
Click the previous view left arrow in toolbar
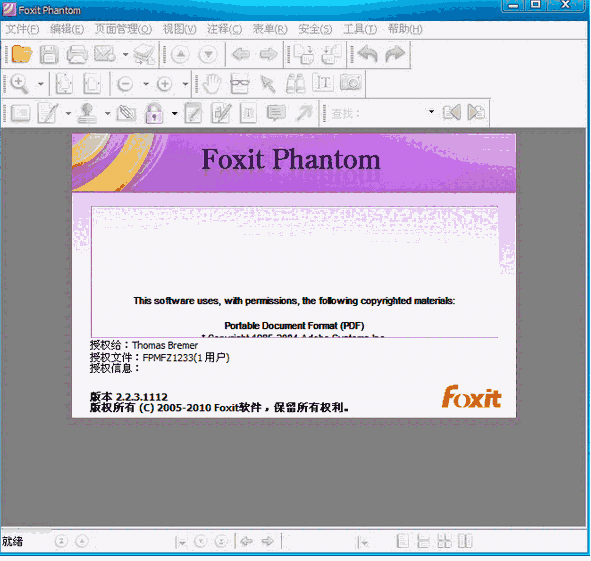[241, 54]
